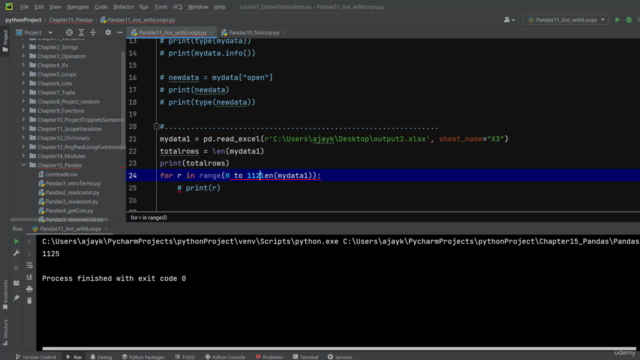Open Project panel settings gear
The image size is (640, 360).
coord(108,32)
